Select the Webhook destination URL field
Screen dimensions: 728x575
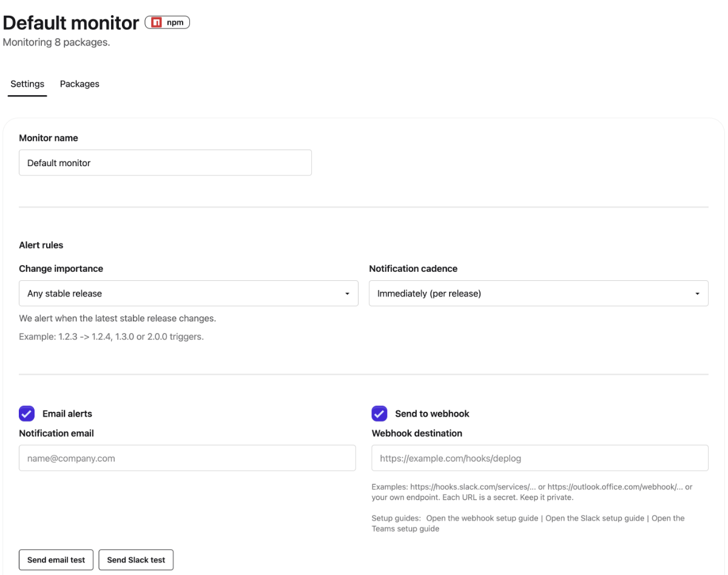[540, 459]
